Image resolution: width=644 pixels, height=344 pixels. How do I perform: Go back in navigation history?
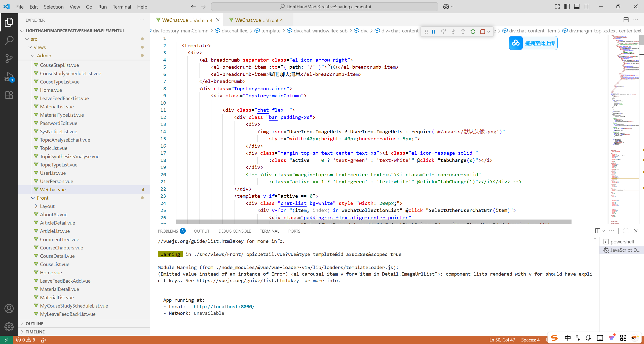tap(193, 7)
